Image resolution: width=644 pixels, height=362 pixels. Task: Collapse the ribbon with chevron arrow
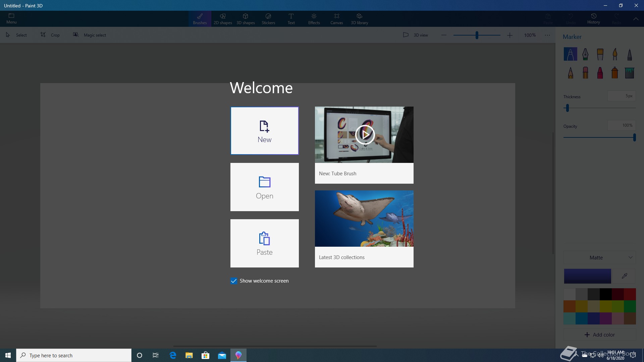(x=636, y=19)
